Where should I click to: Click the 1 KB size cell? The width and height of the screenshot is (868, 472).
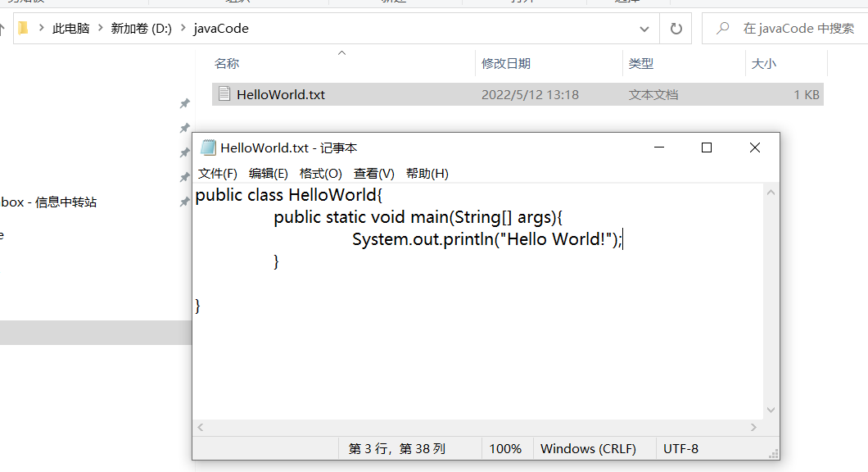pos(807,95)
